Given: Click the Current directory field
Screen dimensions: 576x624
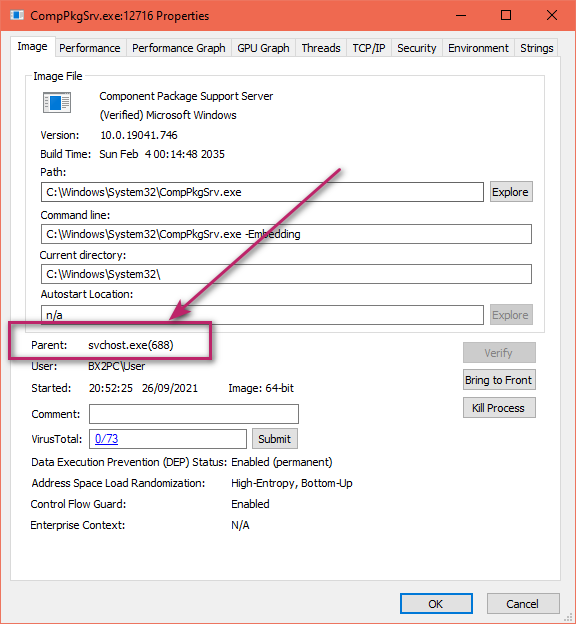Looking at the screenshot, I should click(x=286, y=274).
